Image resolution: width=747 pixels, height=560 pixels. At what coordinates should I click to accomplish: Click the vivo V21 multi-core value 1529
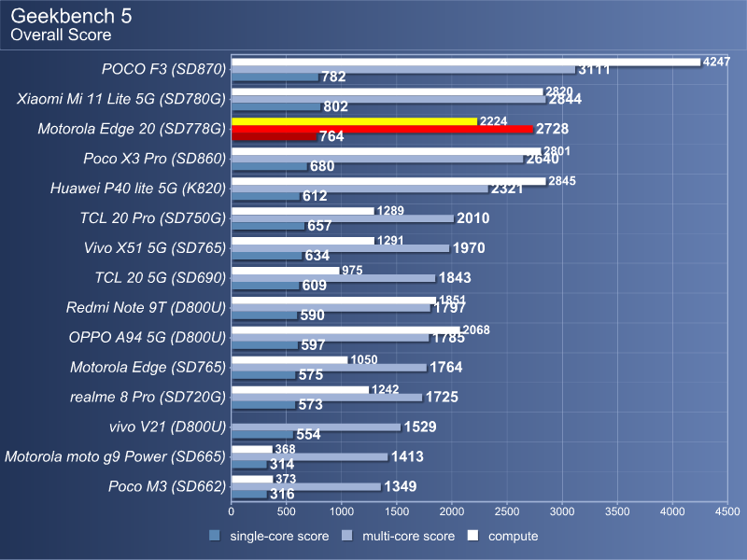[420, 427]
